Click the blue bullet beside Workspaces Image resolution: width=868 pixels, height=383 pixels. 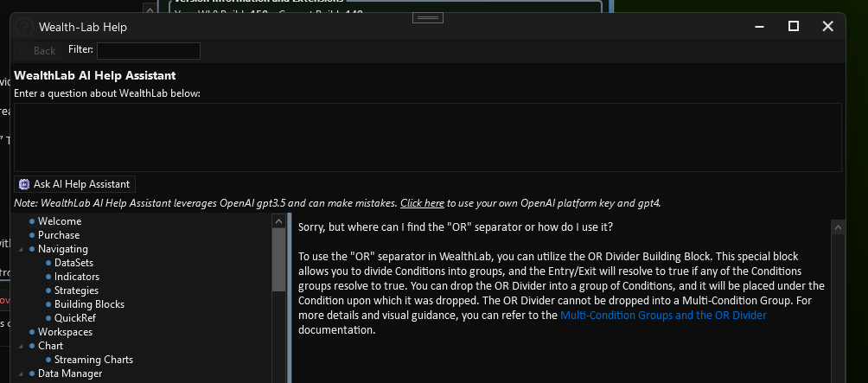(x=32, y=332)
